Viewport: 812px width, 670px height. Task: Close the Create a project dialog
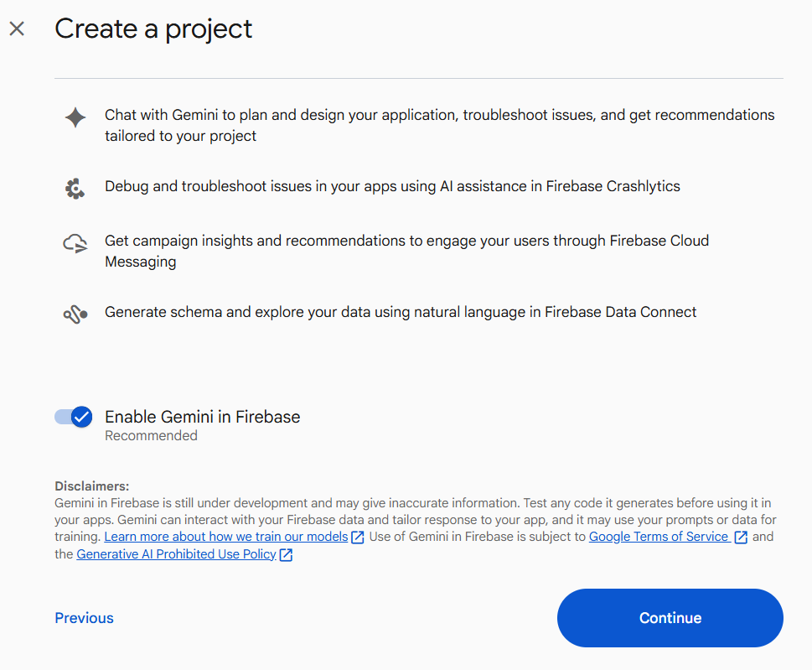coord(17,29)
